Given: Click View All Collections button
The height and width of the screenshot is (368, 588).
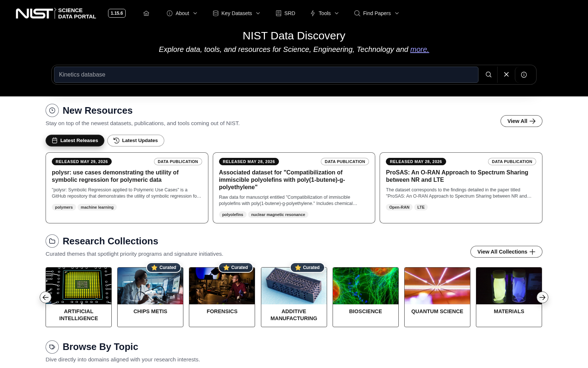Looking at the screenshot, I should click(x=506, y=252).
